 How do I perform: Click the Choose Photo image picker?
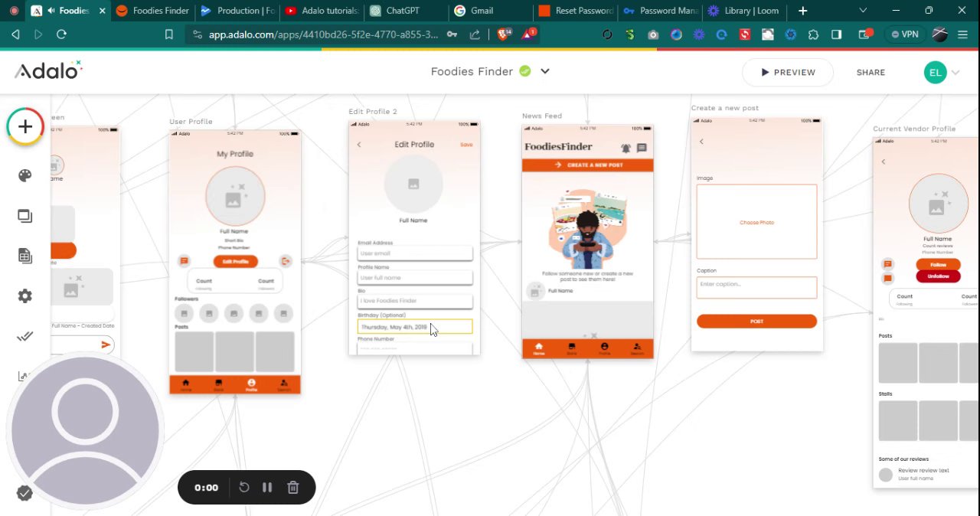[756, 222]
